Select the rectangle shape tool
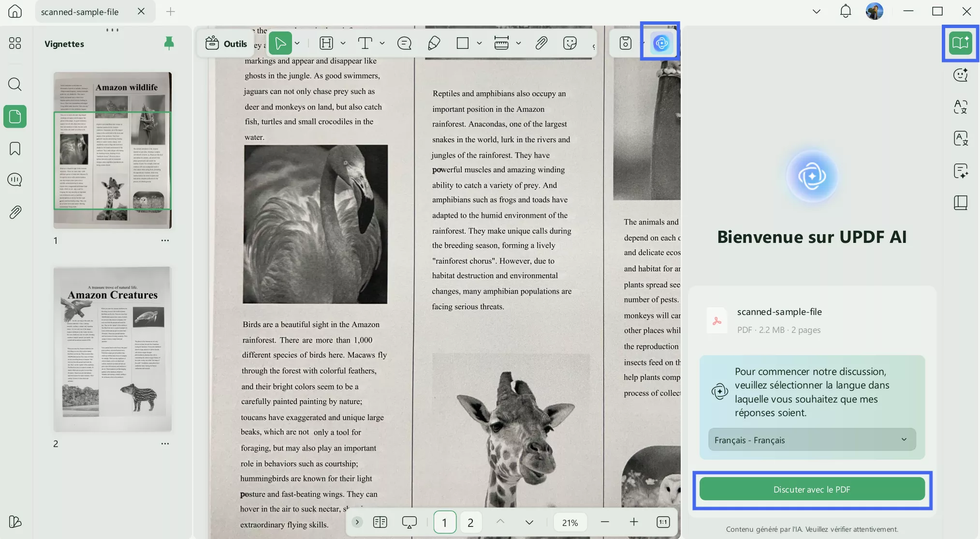 point(463,43)
